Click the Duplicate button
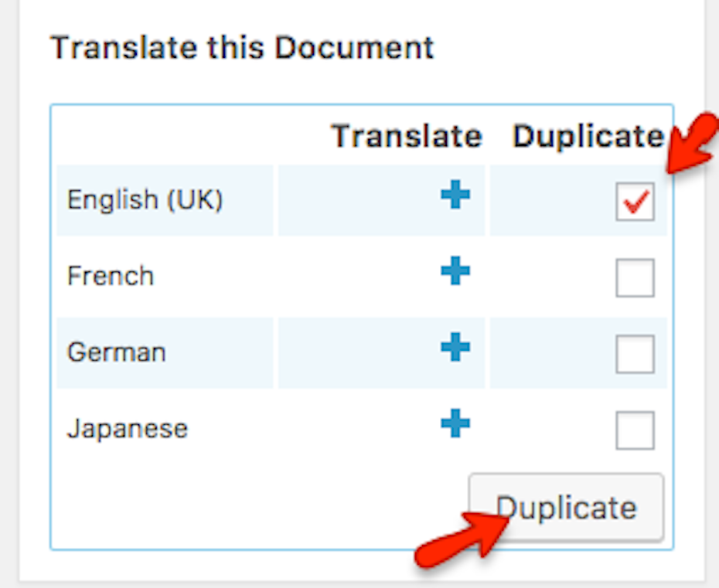 click(x=566, y=508)
